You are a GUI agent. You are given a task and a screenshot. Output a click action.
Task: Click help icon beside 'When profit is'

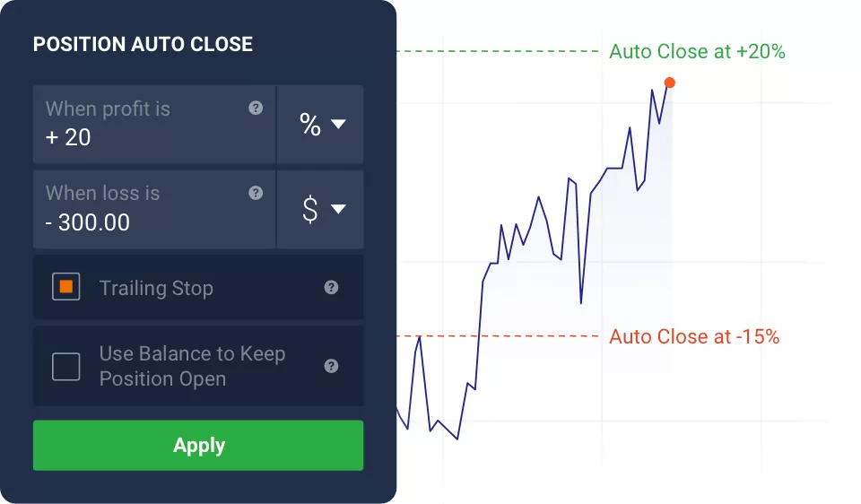tap(256, 108)
